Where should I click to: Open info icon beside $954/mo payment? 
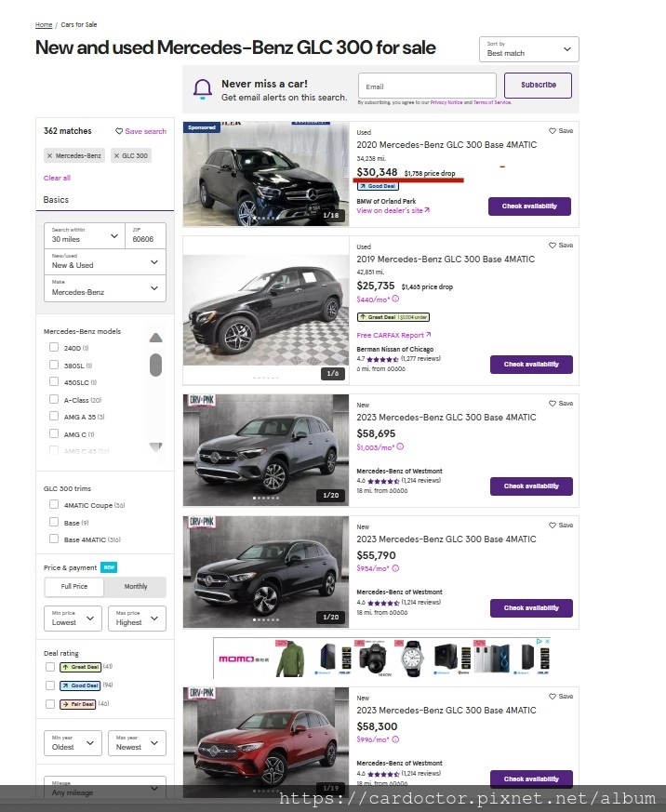(x=395, y=568)
